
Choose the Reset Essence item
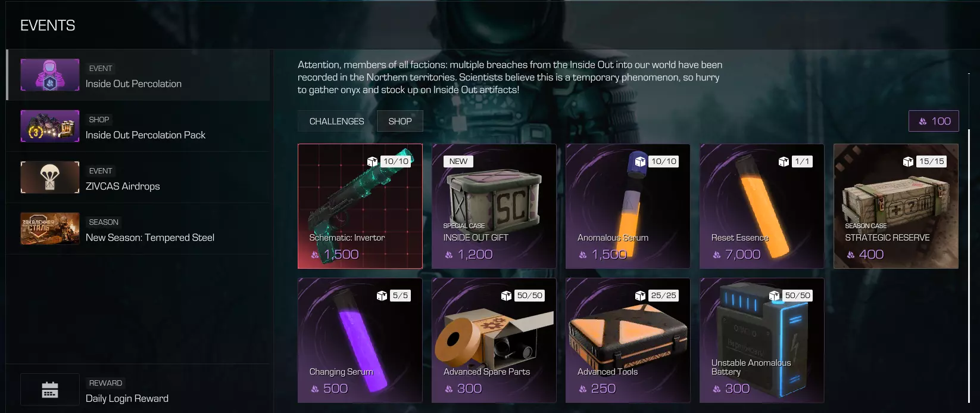point(762,206)
